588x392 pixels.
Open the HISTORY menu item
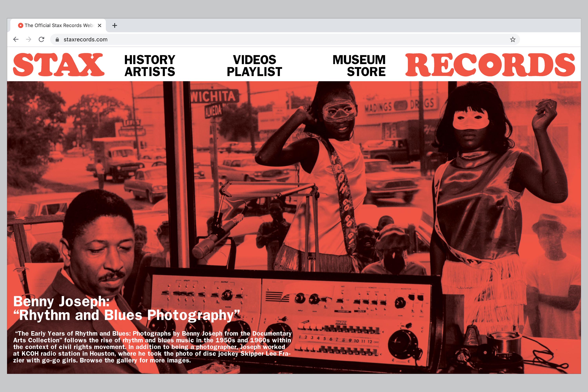(x=150, y=60)
